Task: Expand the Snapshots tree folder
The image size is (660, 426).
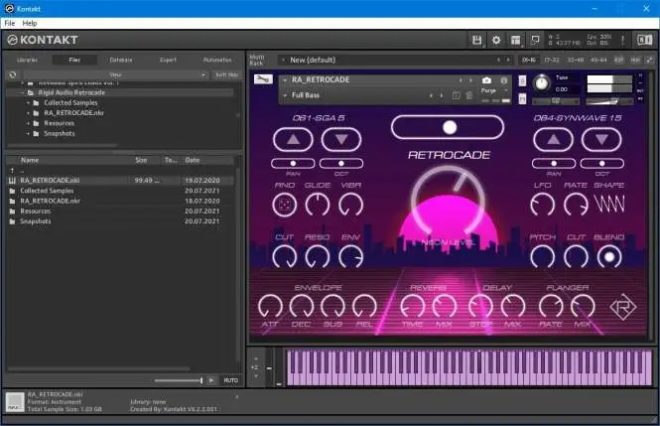Action: tap(28, 134)
